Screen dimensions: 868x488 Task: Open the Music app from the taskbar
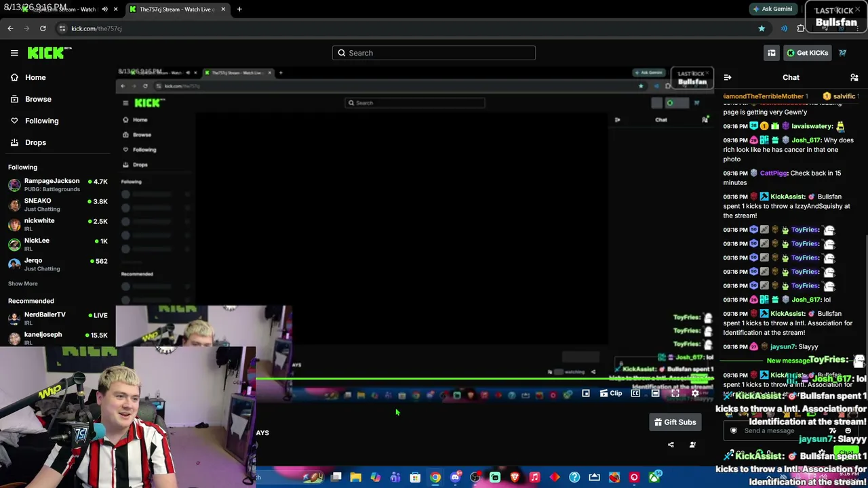534,477
